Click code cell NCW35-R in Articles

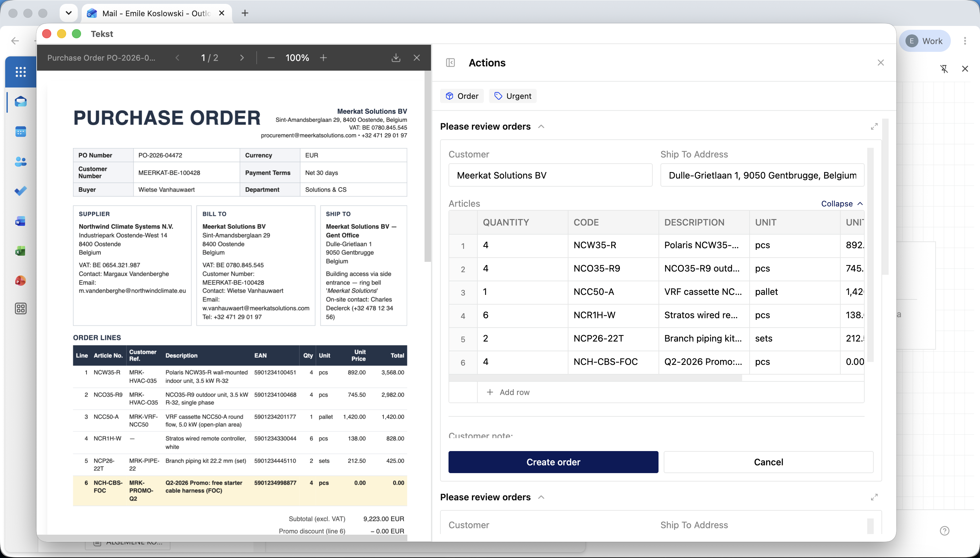click(613, 245)
